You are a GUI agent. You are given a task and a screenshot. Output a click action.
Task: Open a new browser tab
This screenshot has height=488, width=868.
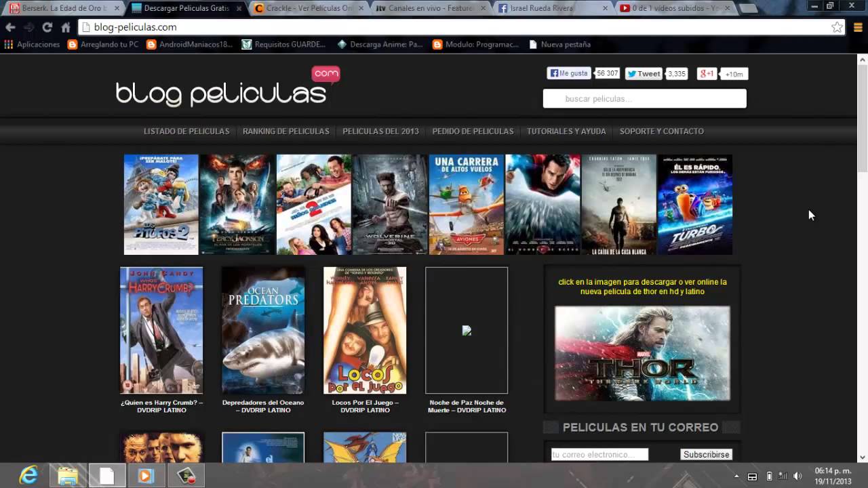747,9
